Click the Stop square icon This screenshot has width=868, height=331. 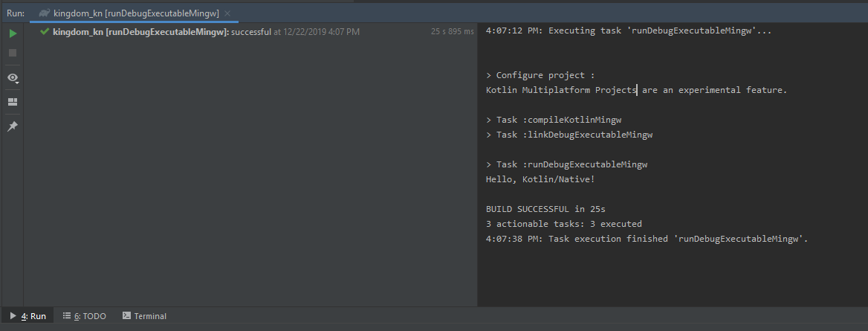[13, 53]
